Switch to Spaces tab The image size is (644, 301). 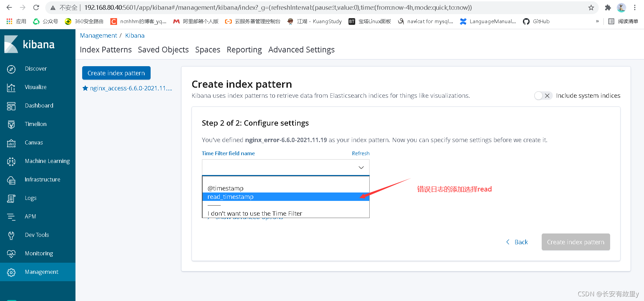click(x=208, y=50)
